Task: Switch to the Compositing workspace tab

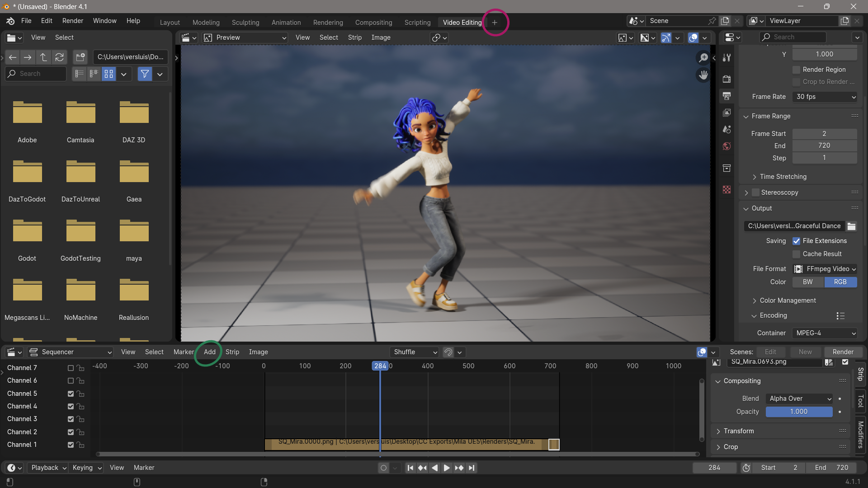Action: (373, 23)
